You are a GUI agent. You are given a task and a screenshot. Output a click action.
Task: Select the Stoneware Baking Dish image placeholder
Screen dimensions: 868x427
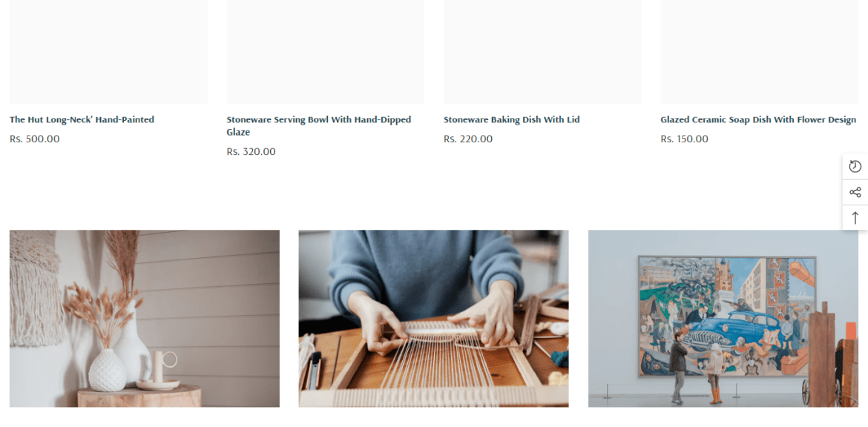point(542,51)
